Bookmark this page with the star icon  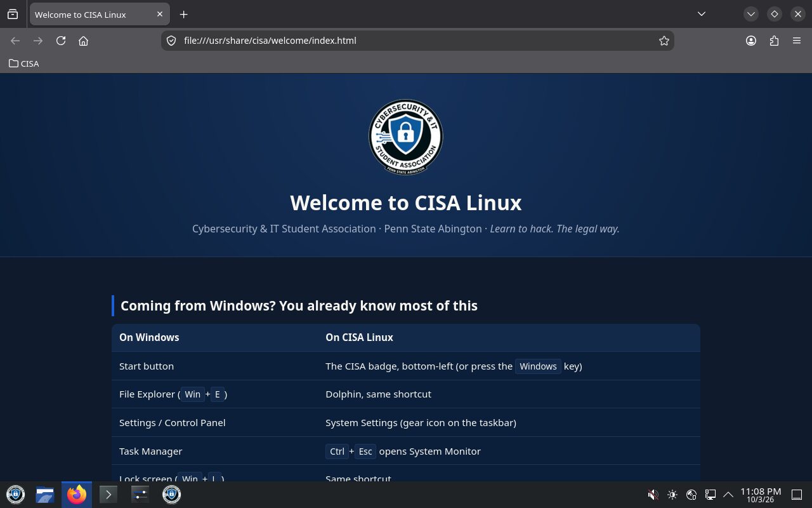[664, 41]
